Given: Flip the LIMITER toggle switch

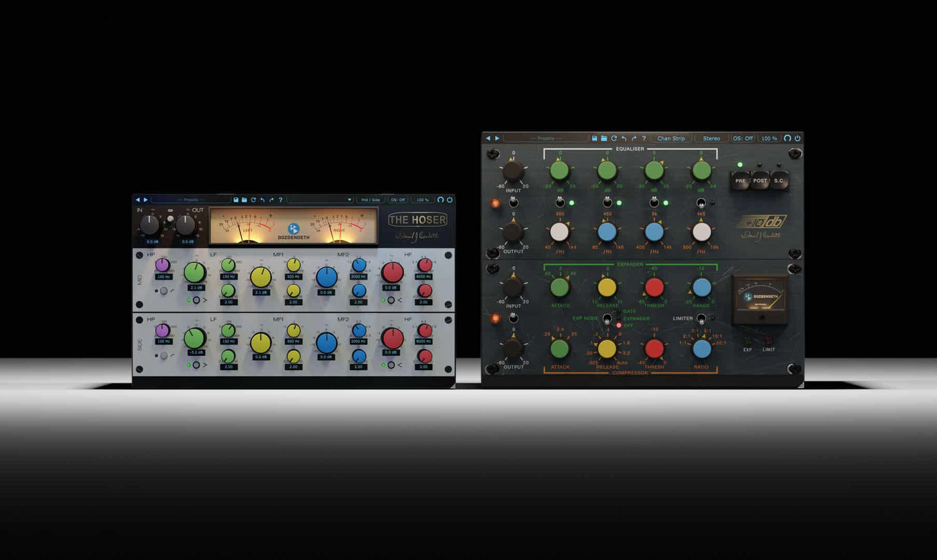Looking at the screenshot, I should (x=701, y=319).
